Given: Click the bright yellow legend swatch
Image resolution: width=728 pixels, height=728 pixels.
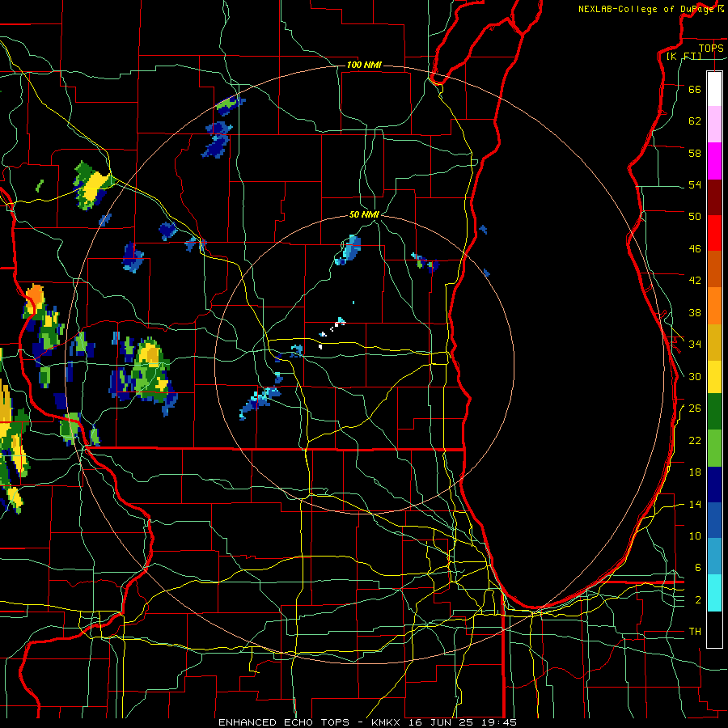Looking at the screenshot, I should pos(714,377).
